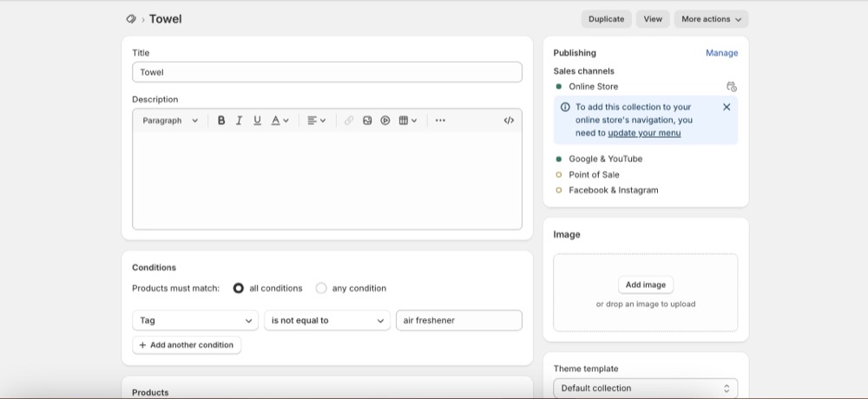Insert image into the description
Viewport: 868px width, 399px height.
click(367, 121)
